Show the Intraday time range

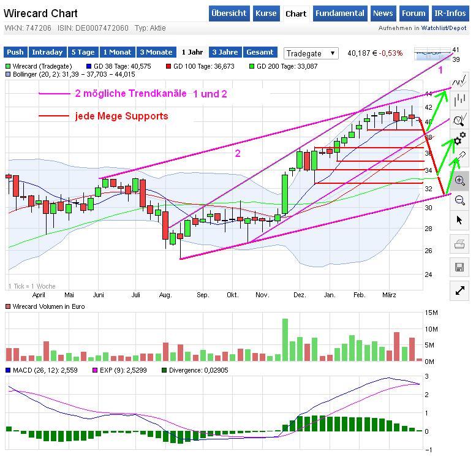tap(47, 52)
